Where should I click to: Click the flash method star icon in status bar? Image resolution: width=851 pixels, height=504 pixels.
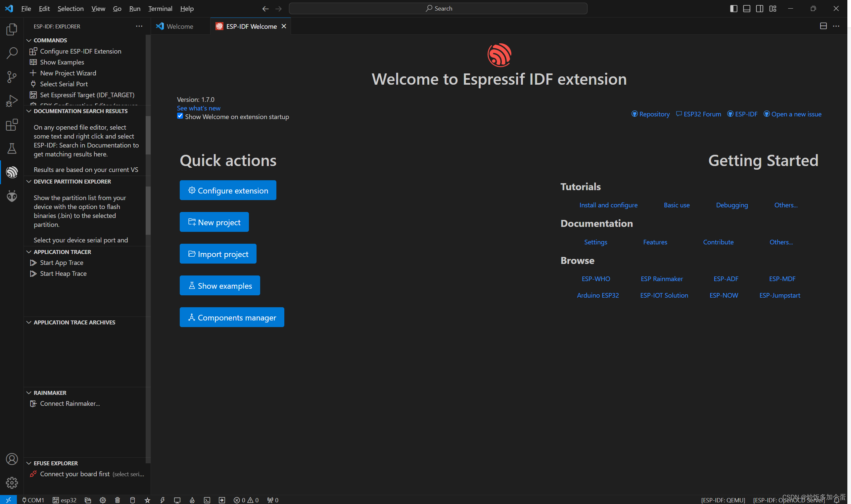pyautogui.click(x=147, y=500)
